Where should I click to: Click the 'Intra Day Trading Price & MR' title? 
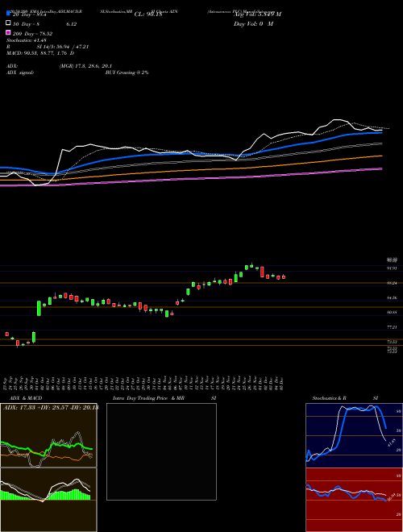coord(148,398)
